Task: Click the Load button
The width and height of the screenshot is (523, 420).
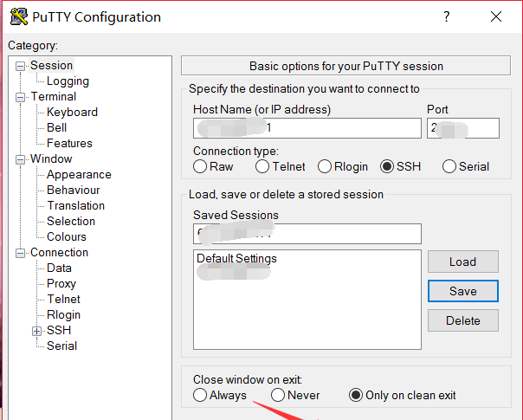Action: [463, 262]
